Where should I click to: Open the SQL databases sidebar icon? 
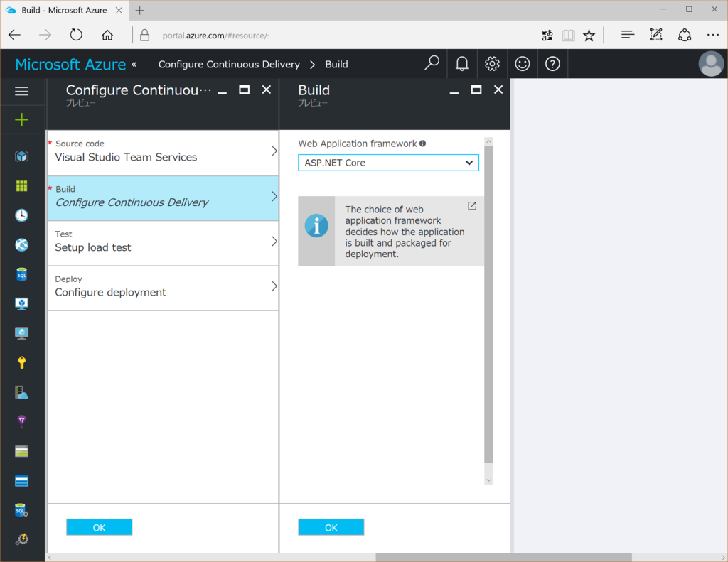point(21,274)
